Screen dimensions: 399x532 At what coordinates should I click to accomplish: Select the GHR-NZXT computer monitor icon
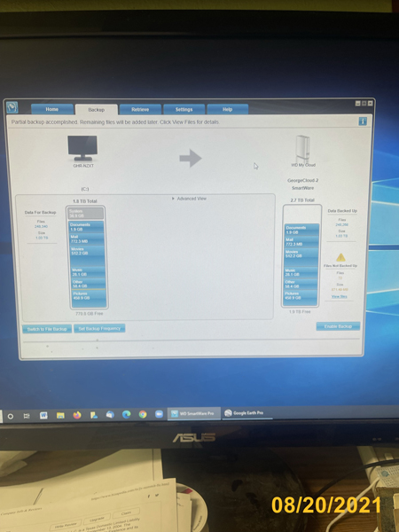pos(82,148)
